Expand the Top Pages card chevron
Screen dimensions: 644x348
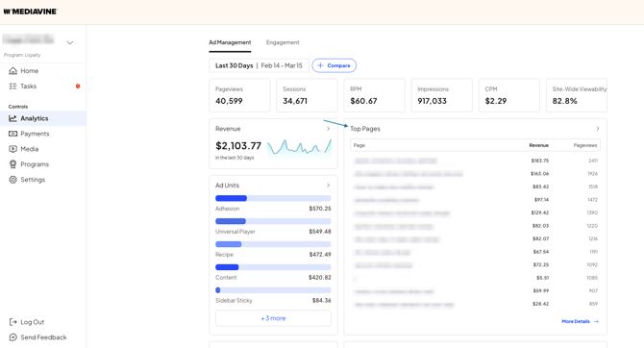598,129
